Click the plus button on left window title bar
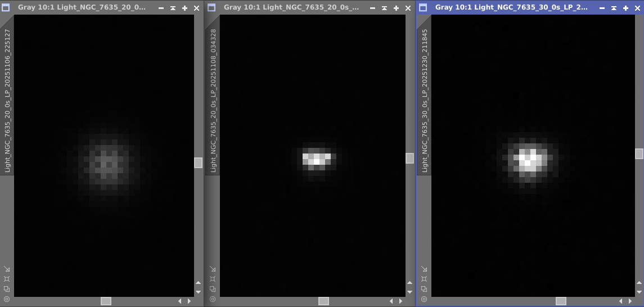Image resolution: width=644 pixels, height=307 pixels. pyautogui.click(x=185, y=8)
